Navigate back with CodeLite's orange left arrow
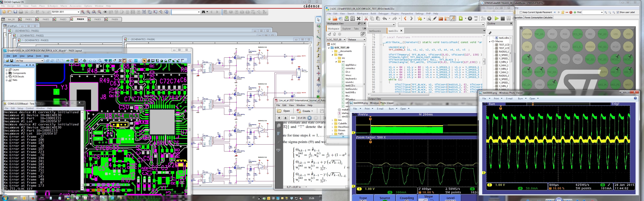This screenshot has width=644, height=201. coord(405,19)
